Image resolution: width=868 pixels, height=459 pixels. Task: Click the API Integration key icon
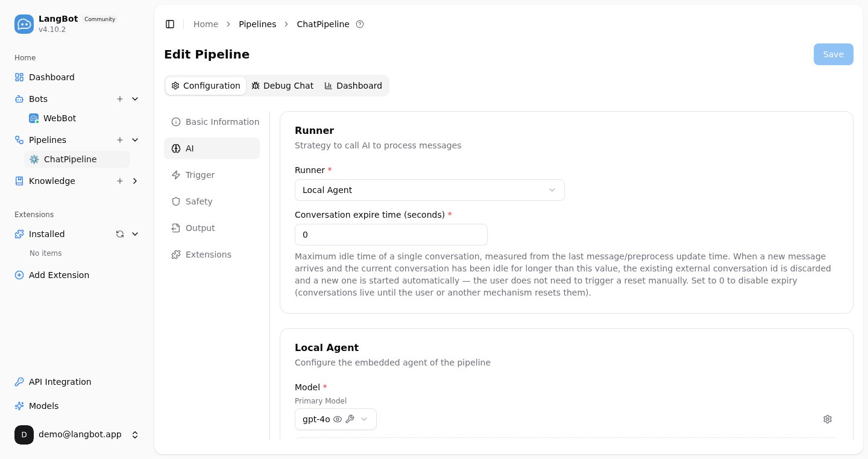tap(19, 382)
